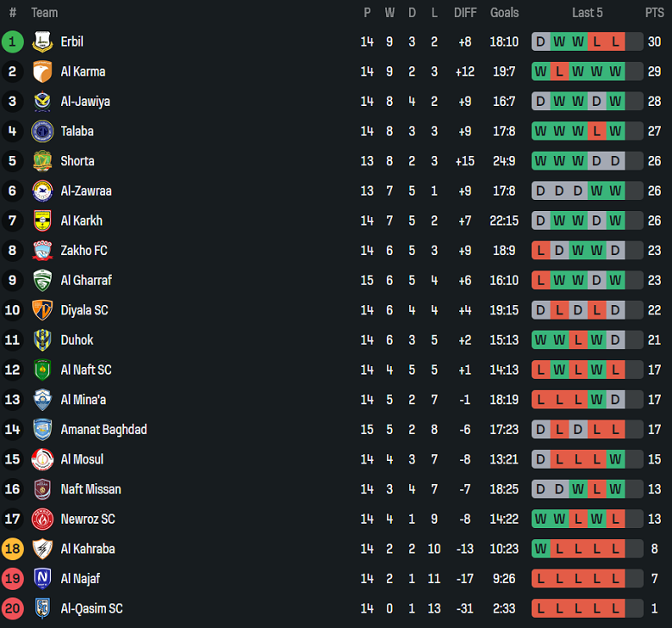Image resolution: width=672 pixels, height=628 pixels.
Task: Click the Zakho FC team badge
Action: pos(42,251)
